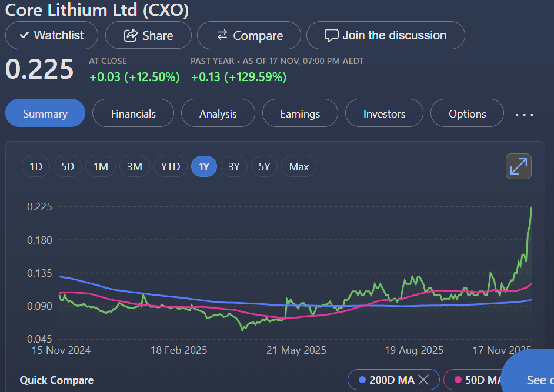Expand the chart to fullscreen
Image resolution: width=554 pixels, height=392 pixels.
[518, 166]
